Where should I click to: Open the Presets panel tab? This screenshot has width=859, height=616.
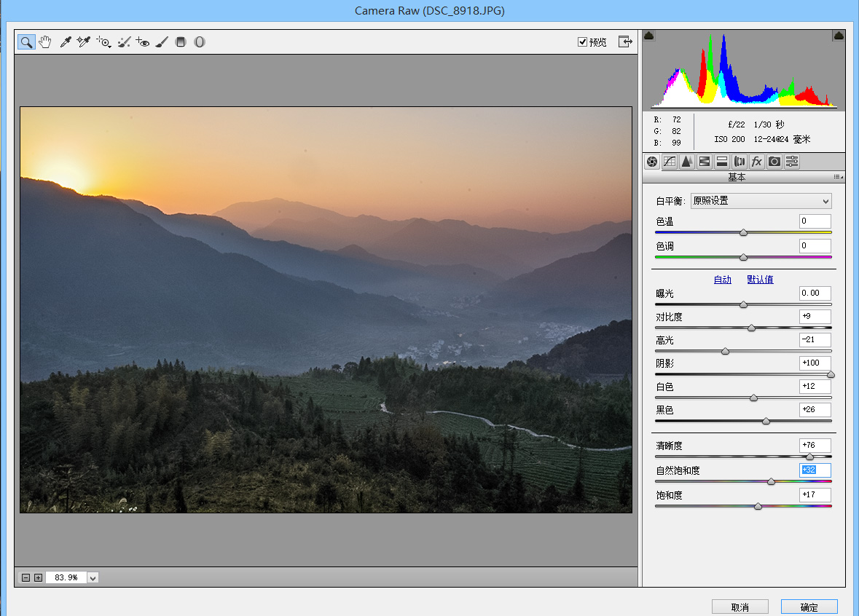[x=792, y=162]
